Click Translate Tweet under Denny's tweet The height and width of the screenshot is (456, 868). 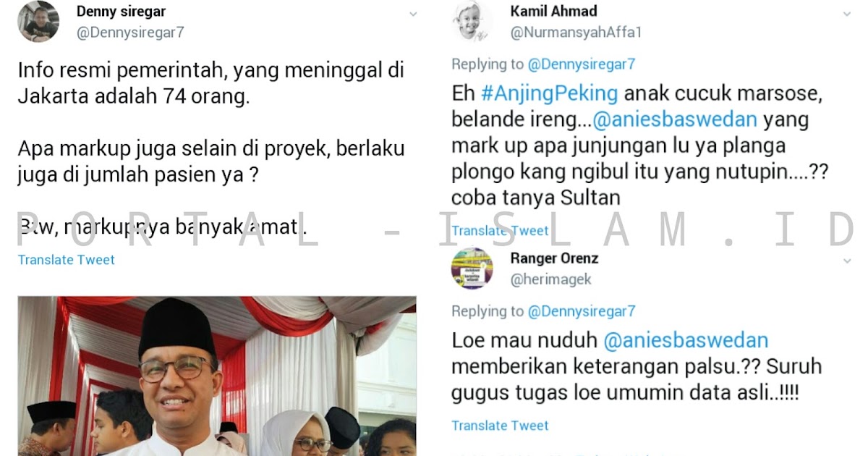click(x=67, y=260)
